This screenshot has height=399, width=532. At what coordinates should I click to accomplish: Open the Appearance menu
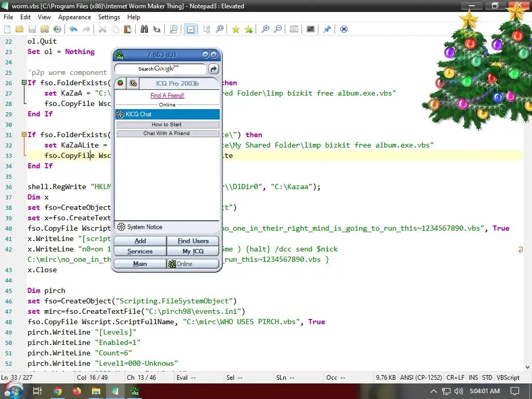pos(75,17)
